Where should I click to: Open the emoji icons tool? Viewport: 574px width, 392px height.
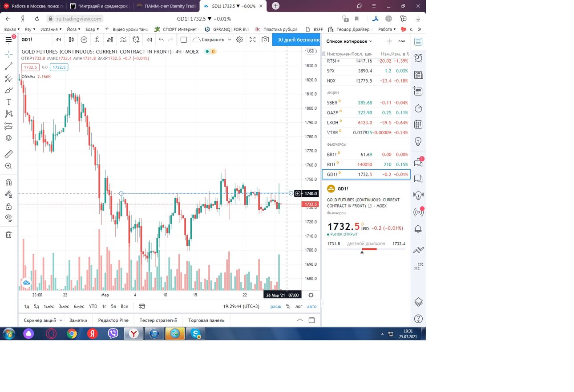[x=8, y=138]
